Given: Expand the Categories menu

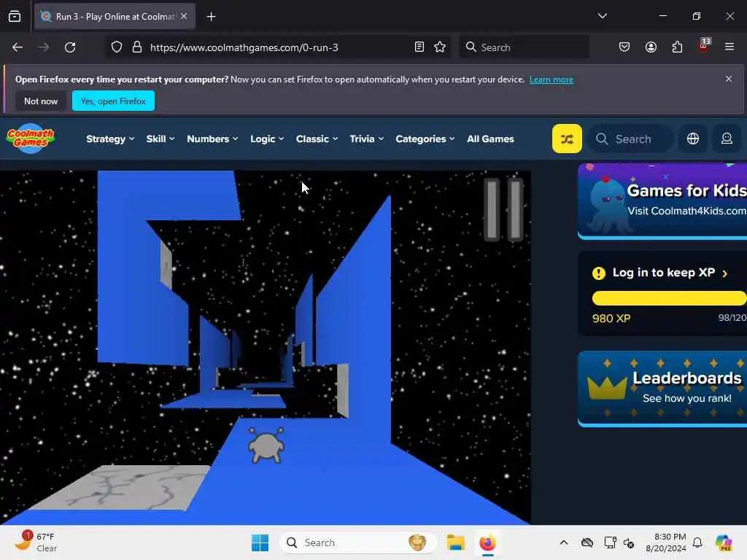Looking at the screenshot, I should 425,139.
